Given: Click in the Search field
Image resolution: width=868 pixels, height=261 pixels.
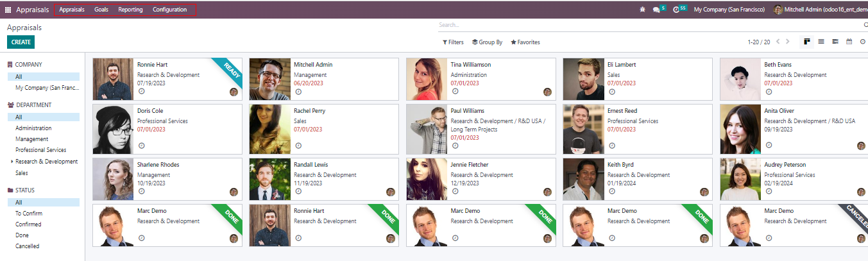Looking at the screenshot, I should (x=642, y=25).
